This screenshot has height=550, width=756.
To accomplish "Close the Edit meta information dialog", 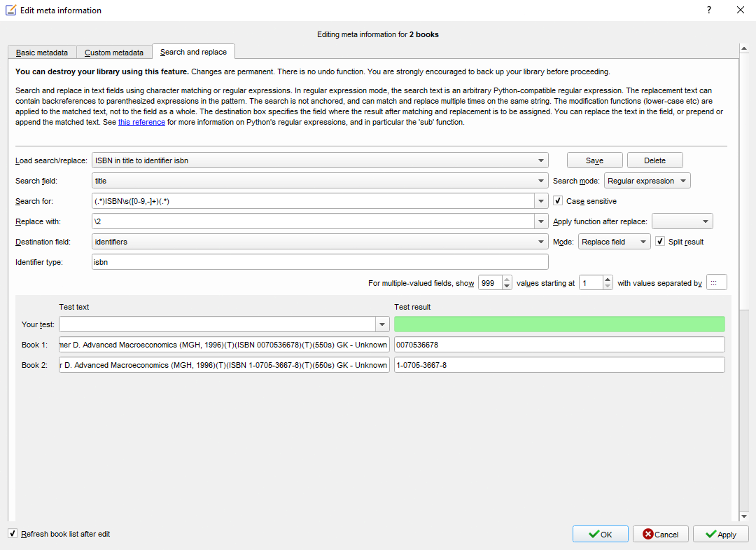I will (x=741, y=10).
